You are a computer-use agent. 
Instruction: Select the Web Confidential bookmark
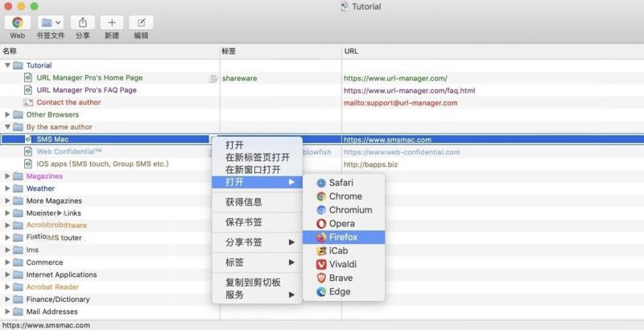pyautogui.click(x=69, y=151)
